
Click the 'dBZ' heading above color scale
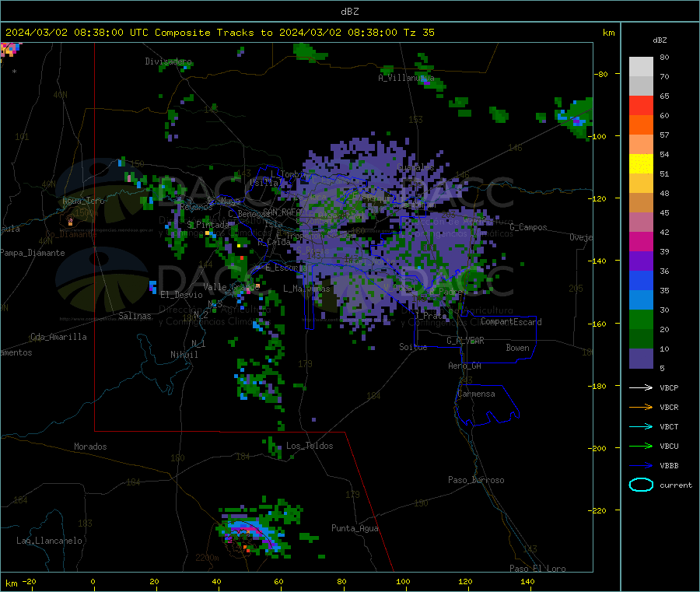(660, 40)
